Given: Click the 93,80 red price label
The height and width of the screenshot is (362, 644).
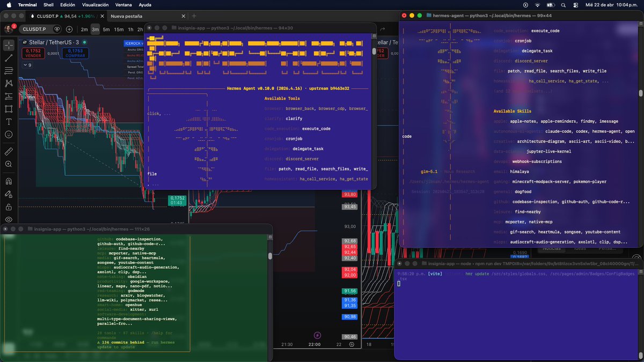Looking at the screenshot, I should coord(350,194).
